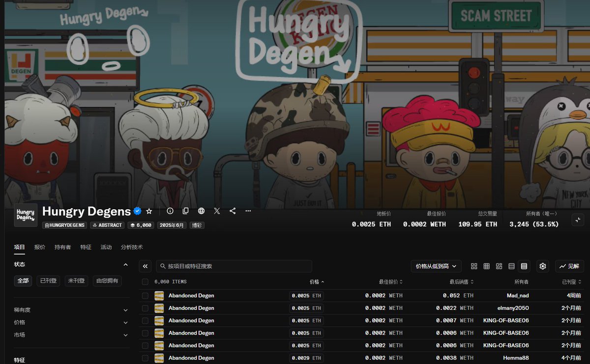Click the 博彩 category chip
The image size is (590, 364).
point(197,225)
